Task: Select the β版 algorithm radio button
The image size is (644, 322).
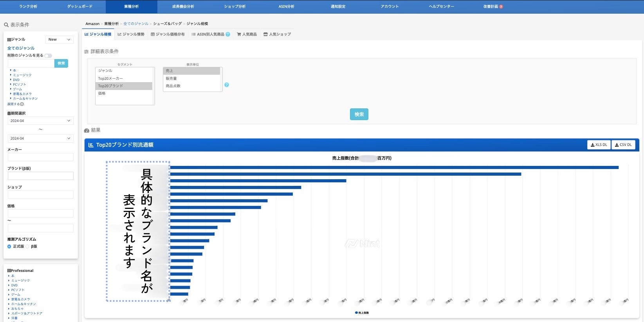Action: click(27, 246)
